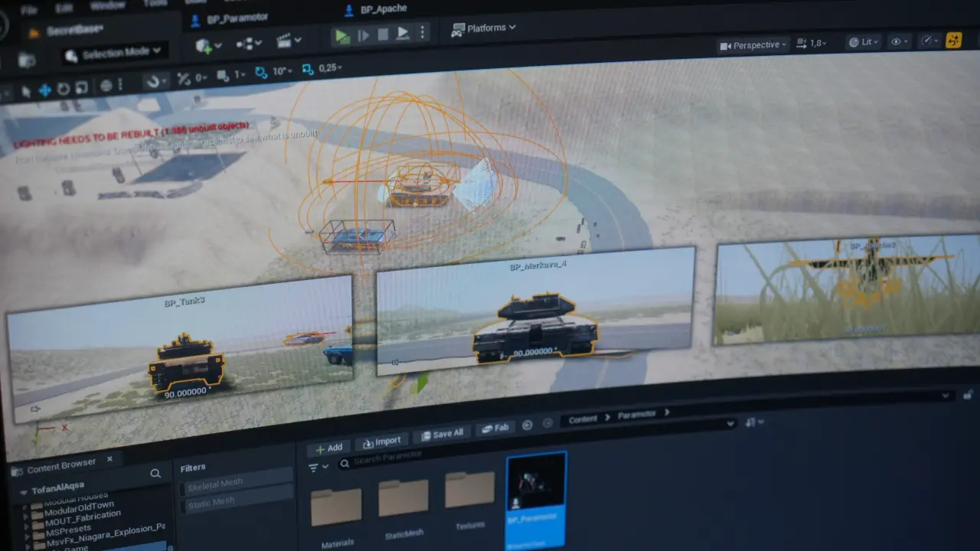This screenshot has height=551, width=980.
Task: Activate the Scale tool
Action: click(81, 86)
